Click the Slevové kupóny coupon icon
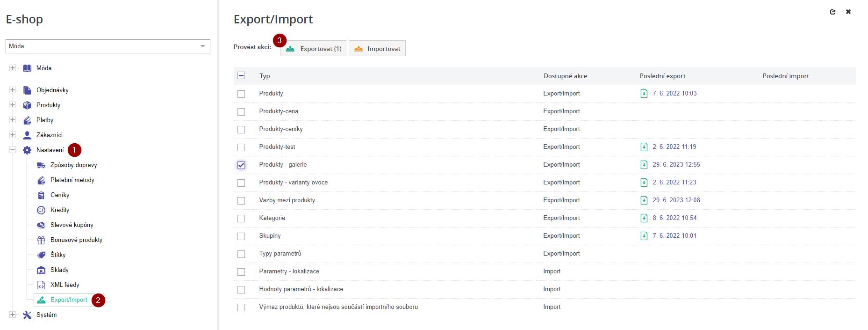 (41, 225)
